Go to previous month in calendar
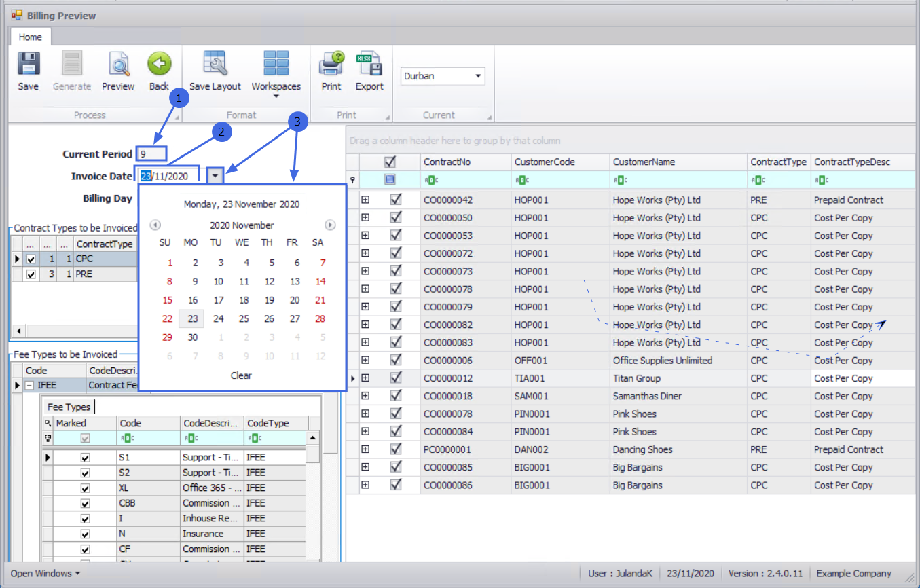This screenshot has height=588, width=920. point(155,225)
